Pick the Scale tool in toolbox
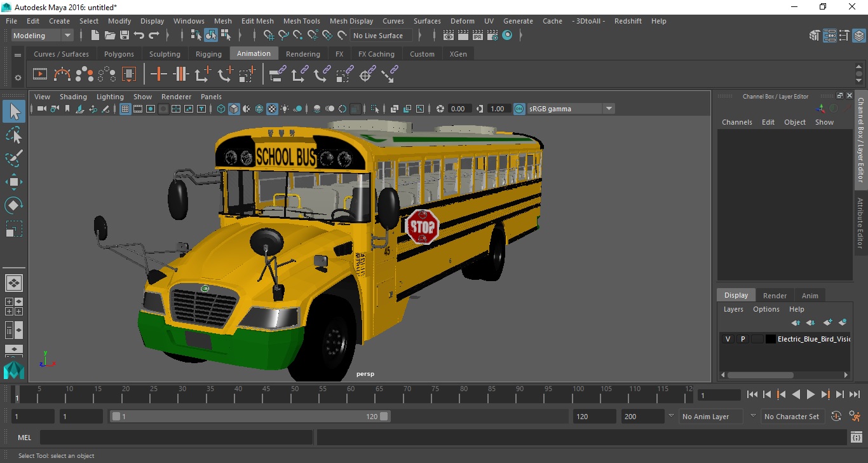This screenshot has height=463, width=868. (14, 229)
